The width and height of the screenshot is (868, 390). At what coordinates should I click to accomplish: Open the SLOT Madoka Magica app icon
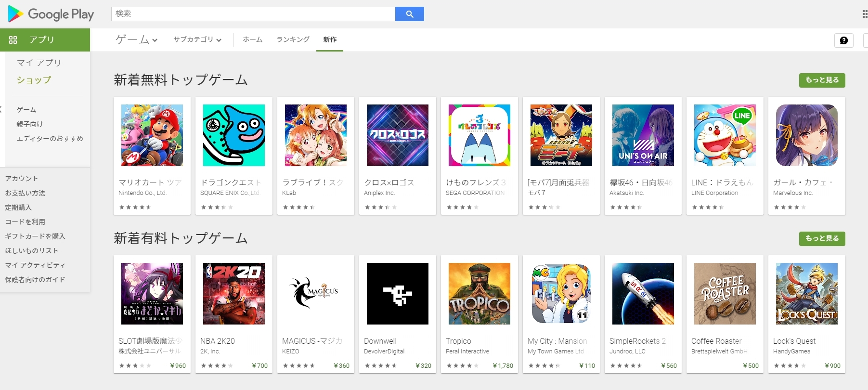pyautogui.click(x=152, y=294)
